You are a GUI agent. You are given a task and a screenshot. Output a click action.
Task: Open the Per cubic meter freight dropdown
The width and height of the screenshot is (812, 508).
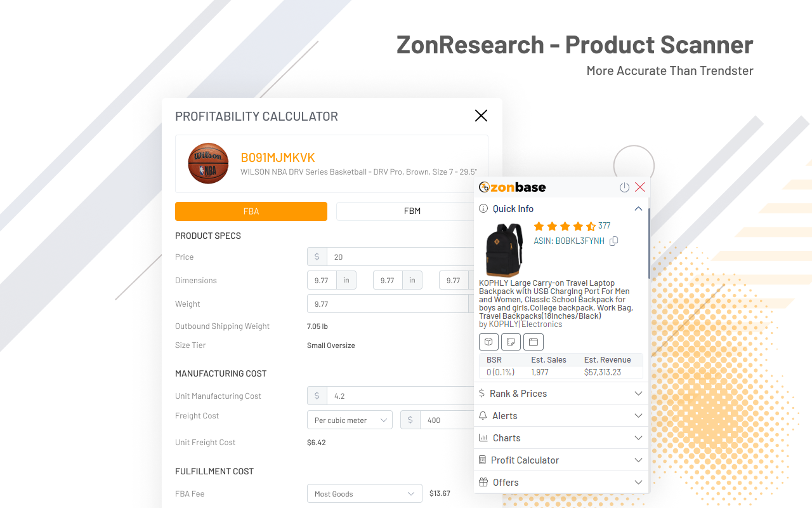point(350,420)
